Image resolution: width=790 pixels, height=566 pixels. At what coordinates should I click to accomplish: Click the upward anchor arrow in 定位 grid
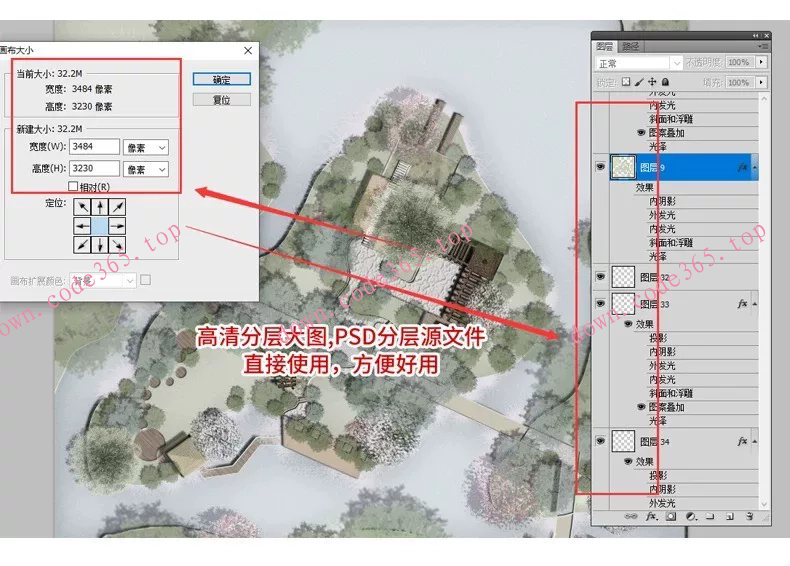click(x=100, y=207)
